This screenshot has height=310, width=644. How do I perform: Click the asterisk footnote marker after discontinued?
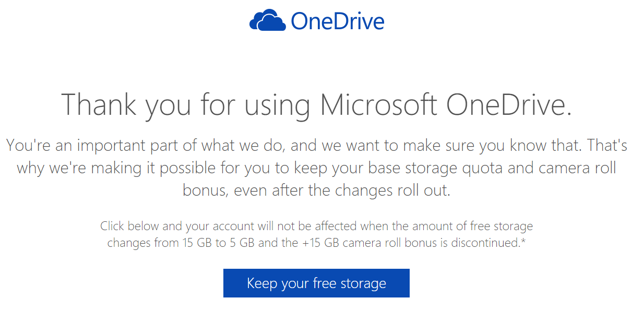coord(522,242)
